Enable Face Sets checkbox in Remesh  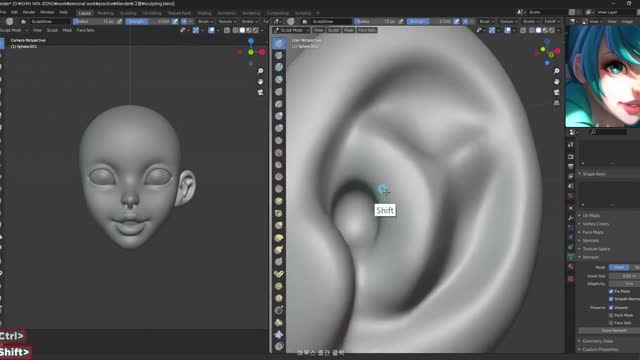click(611, 323)
